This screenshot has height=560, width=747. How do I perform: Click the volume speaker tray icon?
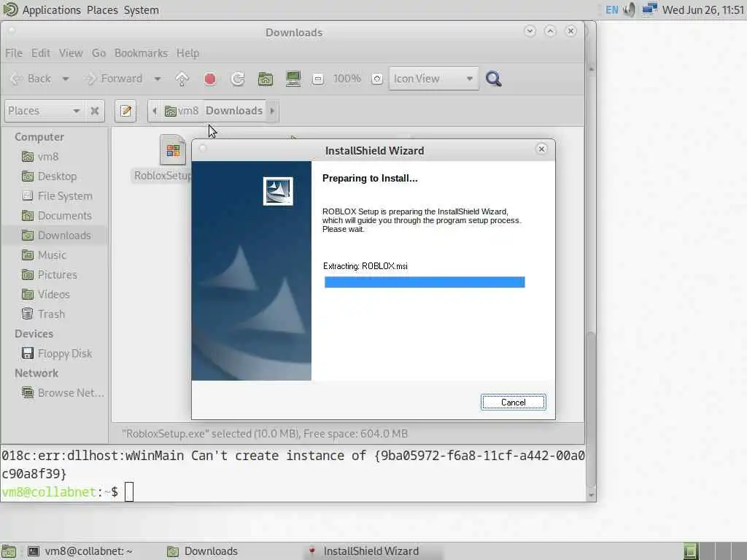coord(630,10)
